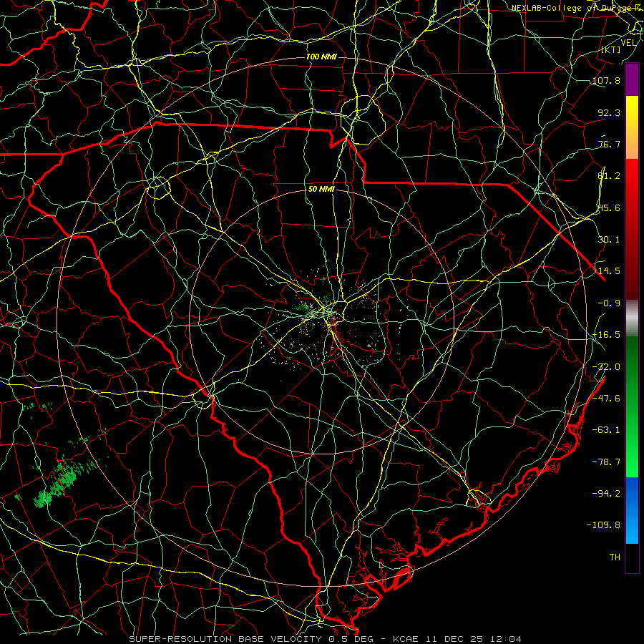The width and height of the screenshot is (644, 644).
Task: Click the 30.1 knot scale label
Action: coord(609,240)
